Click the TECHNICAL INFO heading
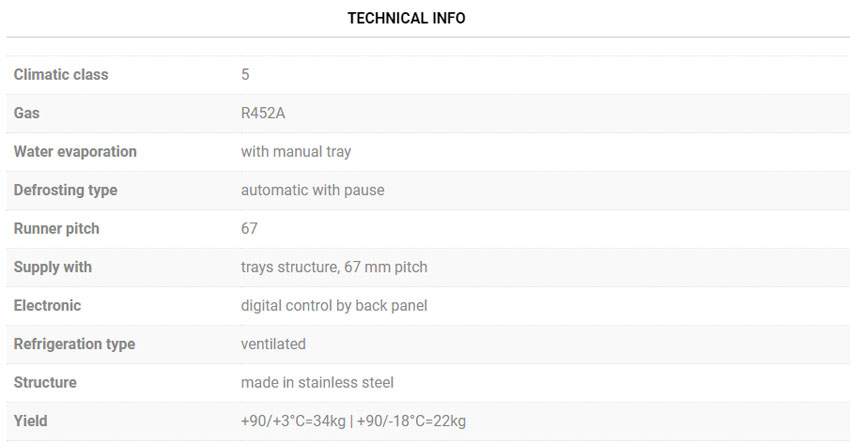 point(406,18)
